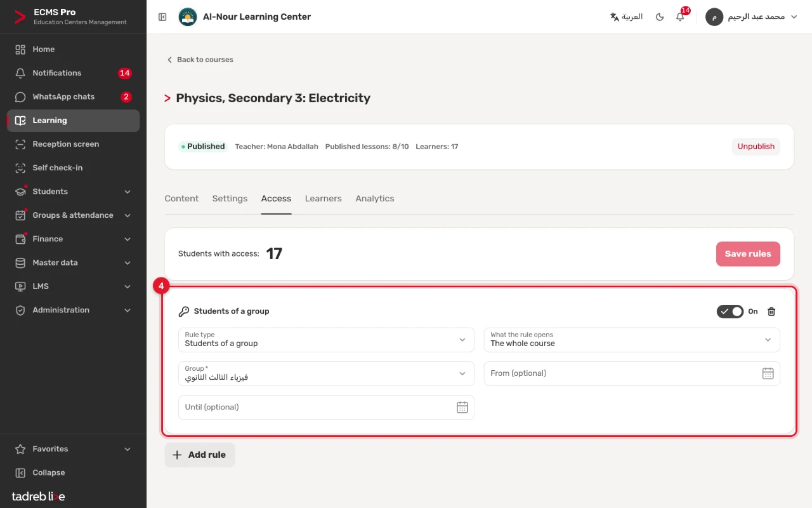Open calendar picker for From date

(x=768, y=373)
